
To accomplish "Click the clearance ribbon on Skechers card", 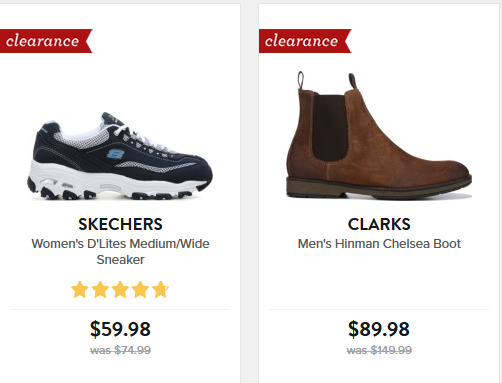I will coord(46,41).
